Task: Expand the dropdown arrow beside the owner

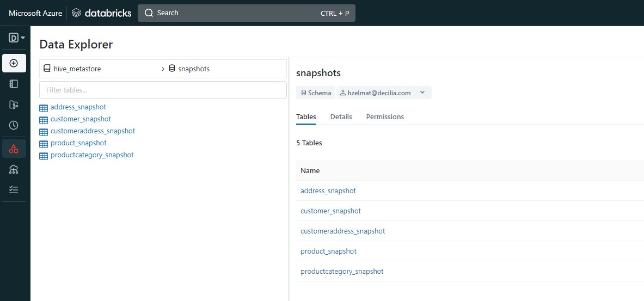Action: tap(422, 93)
